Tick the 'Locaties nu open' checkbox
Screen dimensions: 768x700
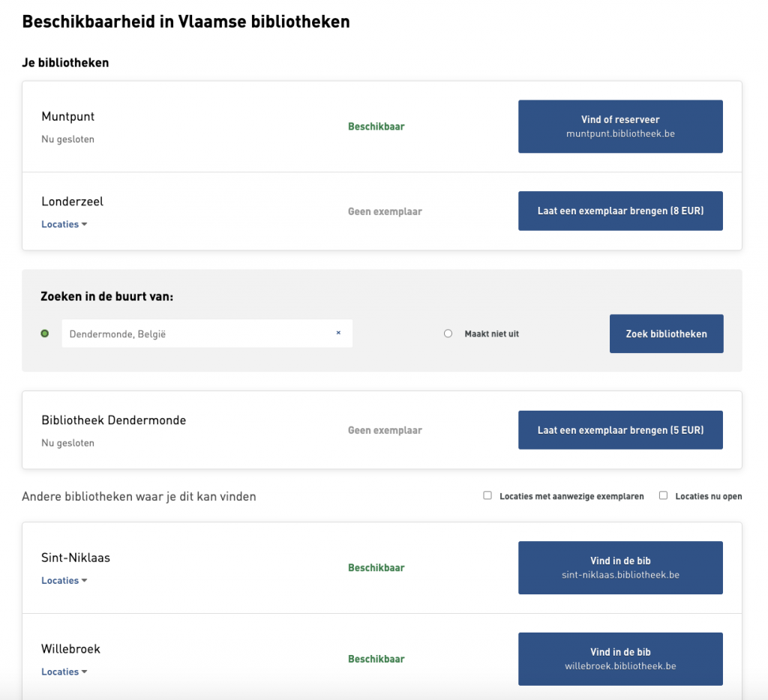(x=663, y=495)
